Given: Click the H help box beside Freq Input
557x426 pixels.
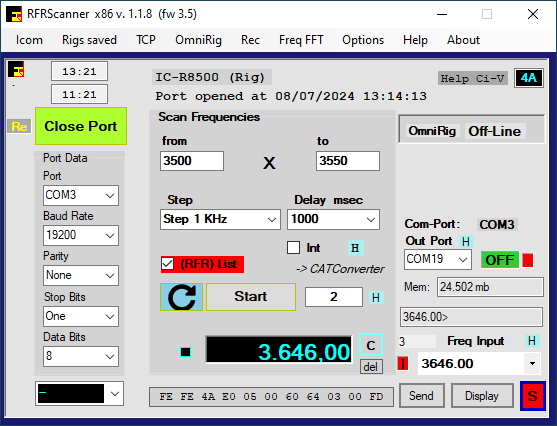Looking at the screenshot, I should point(532,341).
